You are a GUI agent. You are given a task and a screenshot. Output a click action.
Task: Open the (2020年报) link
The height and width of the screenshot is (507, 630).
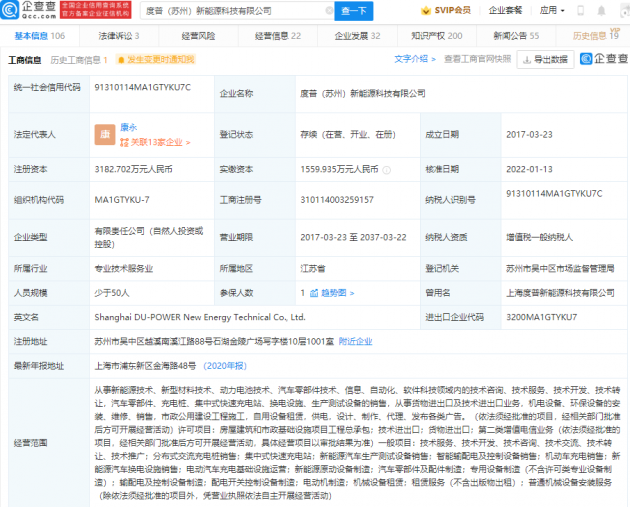[225, 366]
